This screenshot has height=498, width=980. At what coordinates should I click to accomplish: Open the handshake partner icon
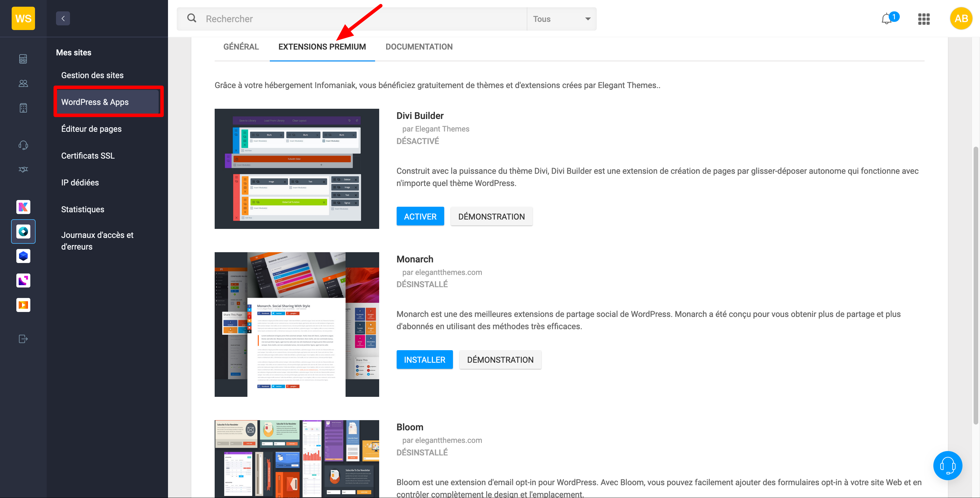pyautogui.click(x=23, y=169)
